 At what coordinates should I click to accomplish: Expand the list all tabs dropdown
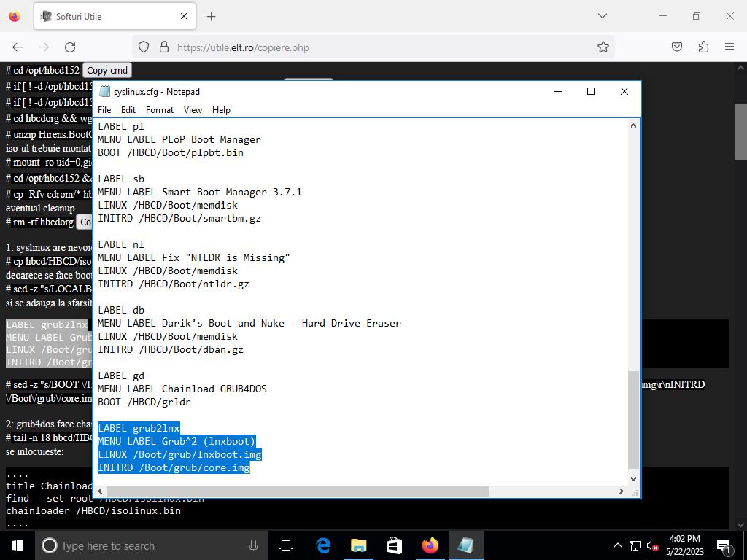point(602,16)
